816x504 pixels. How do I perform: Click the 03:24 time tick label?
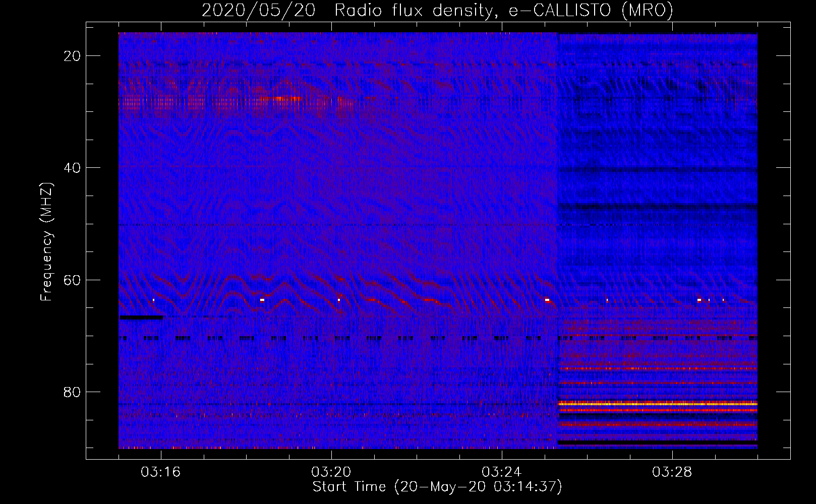502,472
